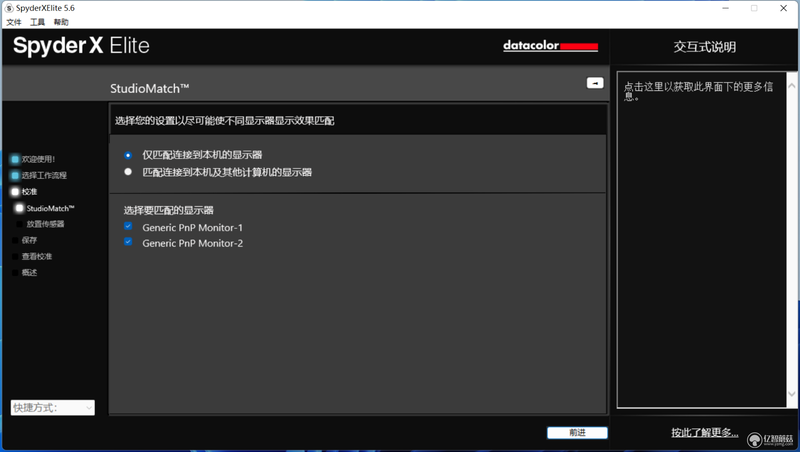This screenshot has height=452, width=800.
Task: Click 交互式说明 panel heading
Action: 705,47
